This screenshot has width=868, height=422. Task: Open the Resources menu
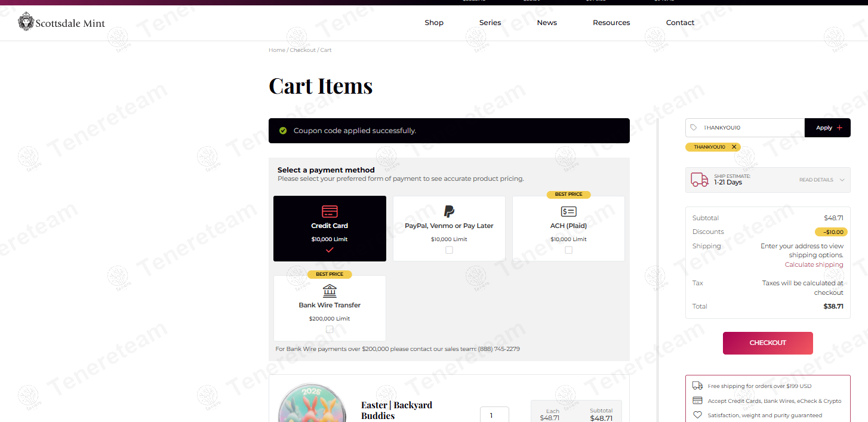click(x=611, y=23)
